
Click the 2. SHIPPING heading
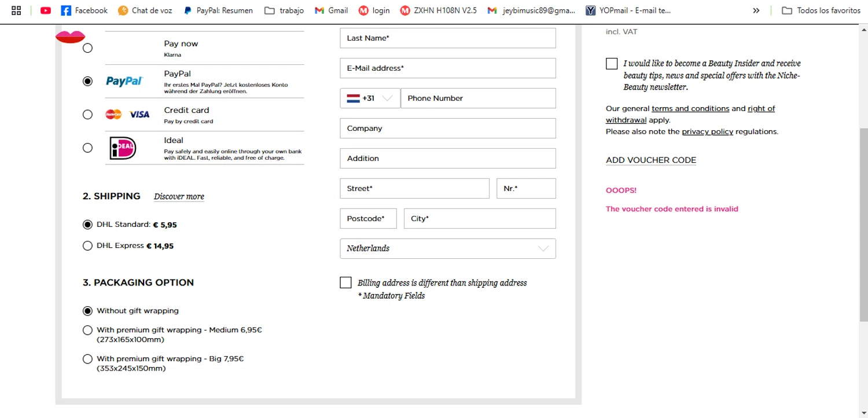coord(111,196)
